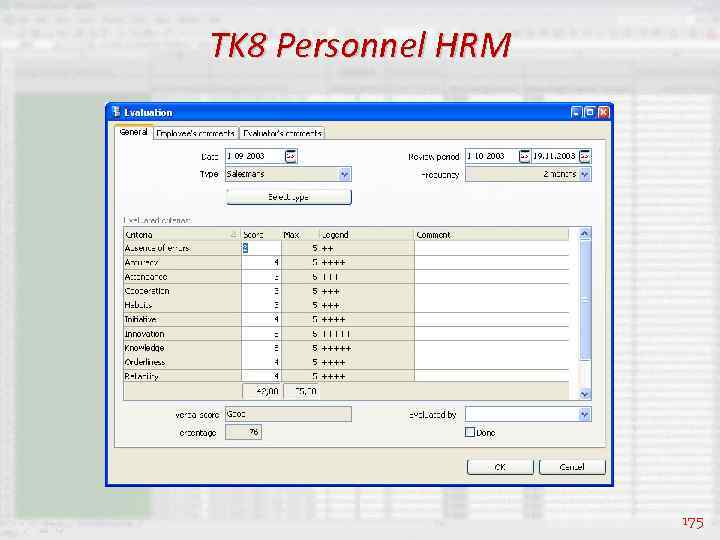
Task: Select the Reliability criteria row
Action: (346, 376)
